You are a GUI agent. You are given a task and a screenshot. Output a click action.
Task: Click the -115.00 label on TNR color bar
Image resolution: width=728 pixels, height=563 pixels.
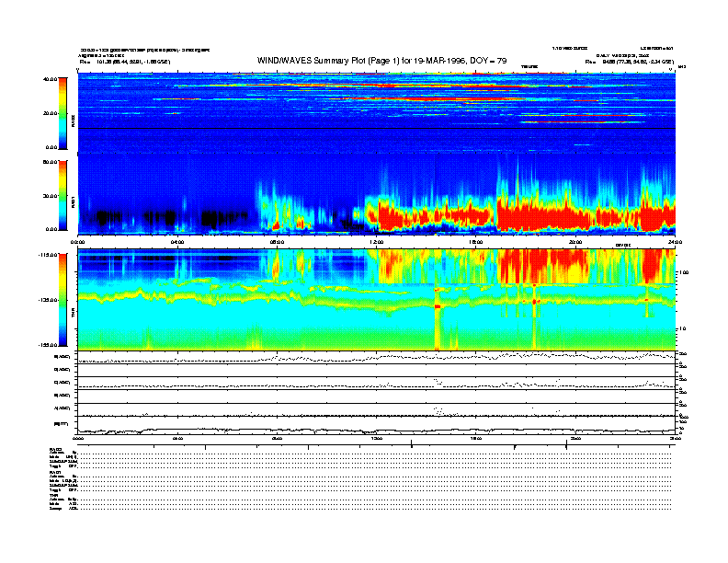(48, 255)
